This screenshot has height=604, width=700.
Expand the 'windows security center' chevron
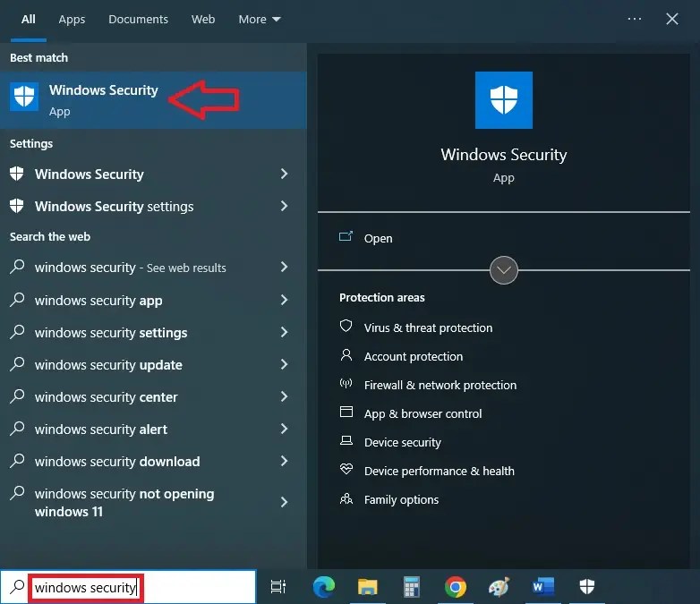coord(284,396)
